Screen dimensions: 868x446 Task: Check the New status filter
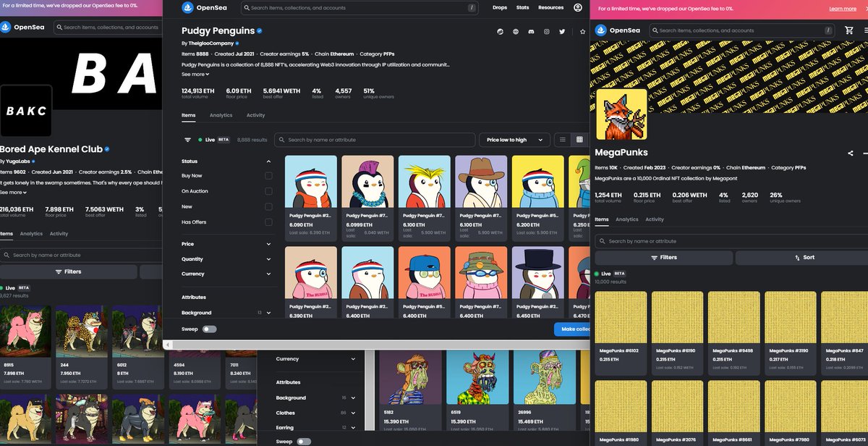(x=268, y=206)
